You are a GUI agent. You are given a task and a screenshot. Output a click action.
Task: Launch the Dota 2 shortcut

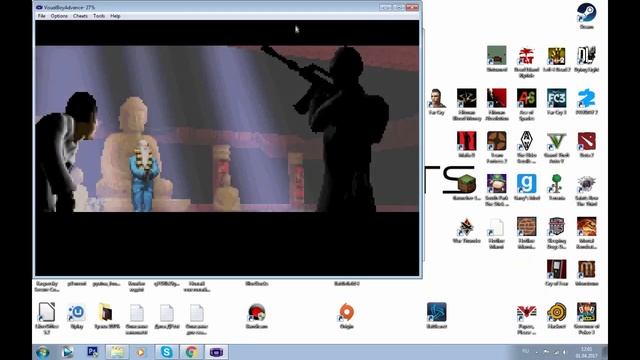587,145
